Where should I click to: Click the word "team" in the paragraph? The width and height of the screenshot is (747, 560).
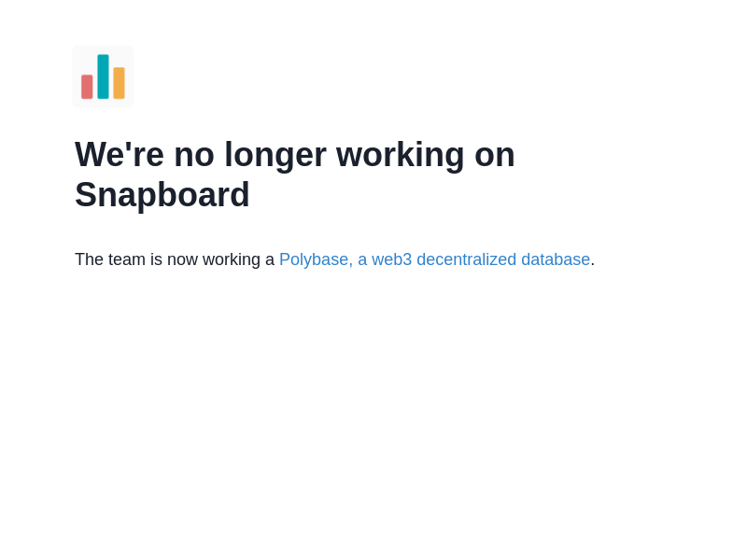(127, 259)
